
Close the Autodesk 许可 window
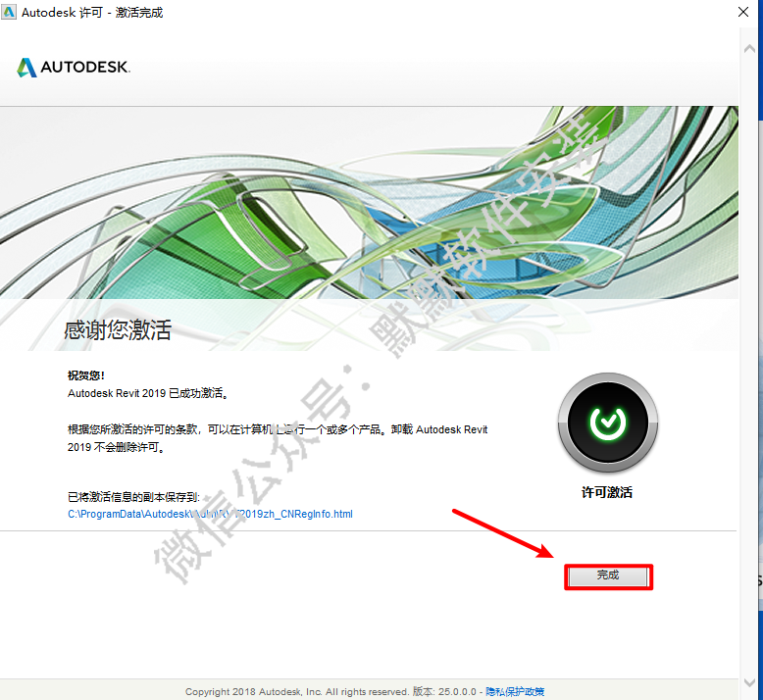(x=743, y=12)
